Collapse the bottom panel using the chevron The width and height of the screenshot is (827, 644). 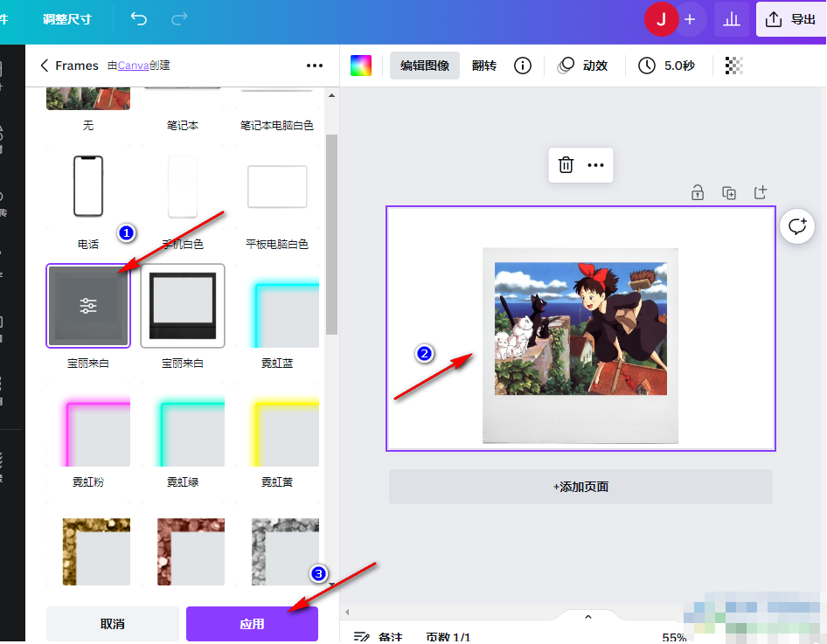point(587,616)
